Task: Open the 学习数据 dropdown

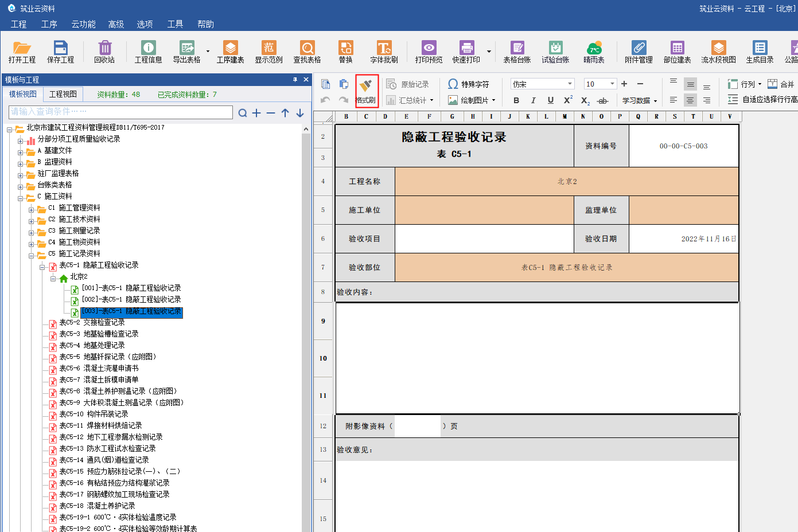Action: [640, 100]
